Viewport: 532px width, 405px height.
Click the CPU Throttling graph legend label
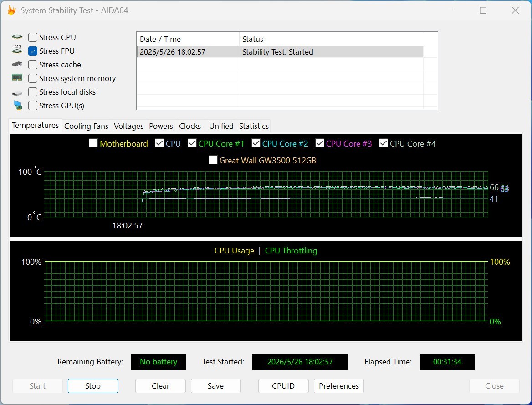point(291,251)
